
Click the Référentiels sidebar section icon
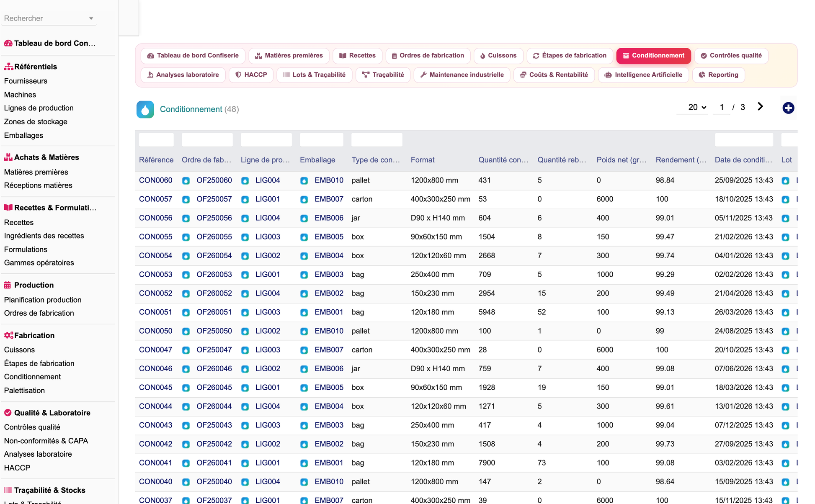pos(8,67)
